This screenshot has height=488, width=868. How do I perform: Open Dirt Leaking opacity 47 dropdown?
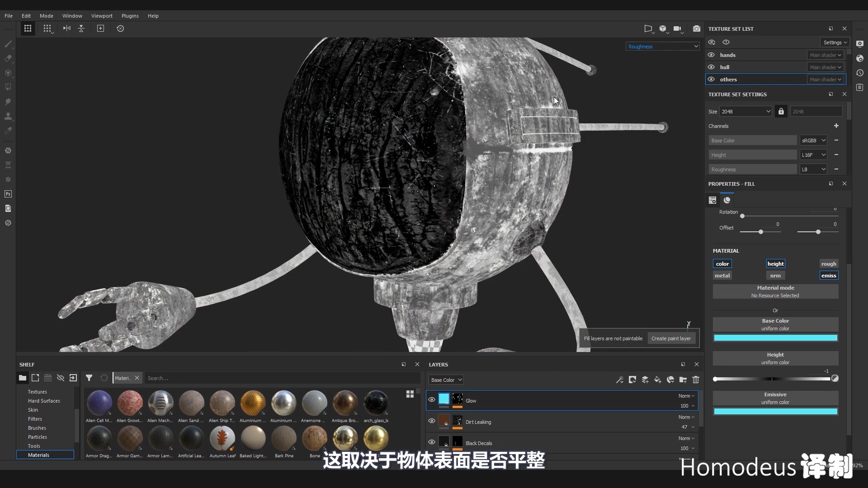(688, 427)
